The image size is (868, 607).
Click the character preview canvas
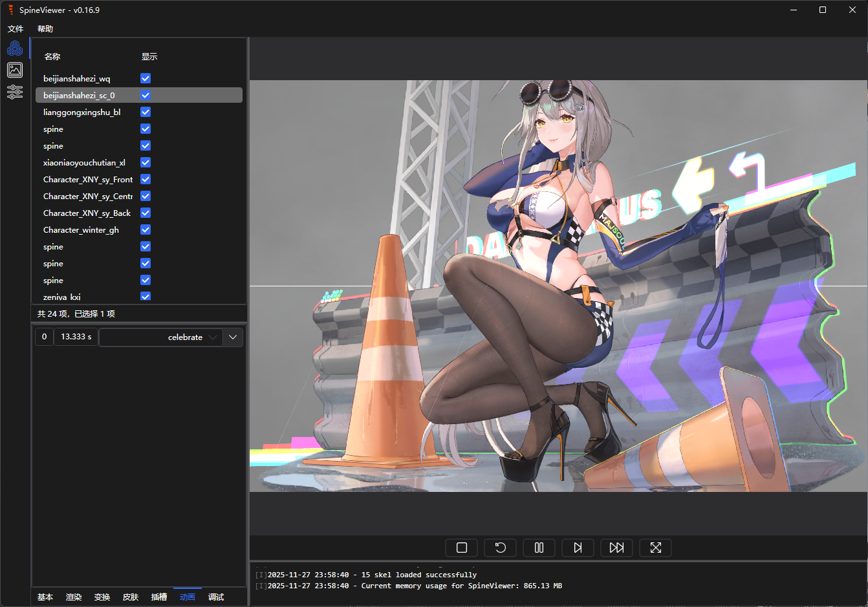pos(558,286)
